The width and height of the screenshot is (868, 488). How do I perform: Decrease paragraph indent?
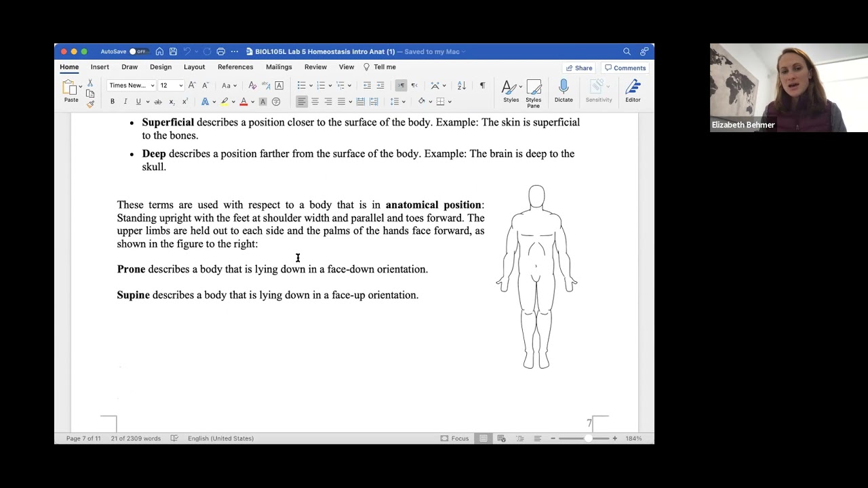(x=367, y=85)
